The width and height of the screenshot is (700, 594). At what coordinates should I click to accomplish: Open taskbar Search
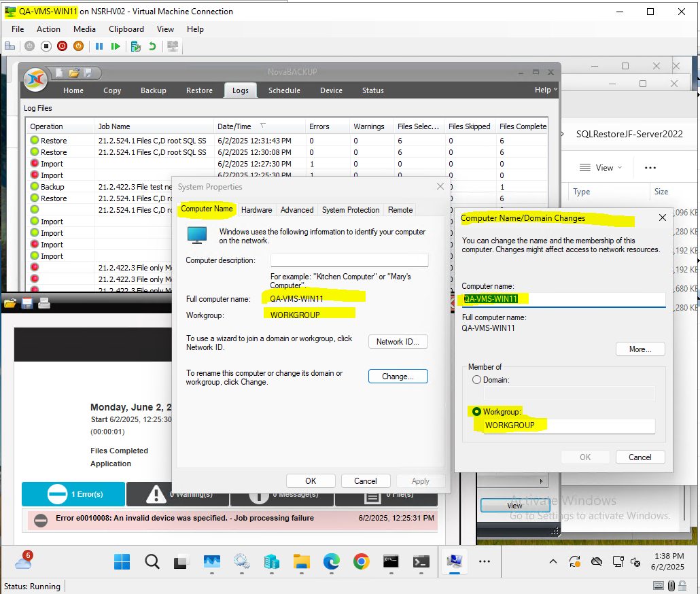coord(152,561)
